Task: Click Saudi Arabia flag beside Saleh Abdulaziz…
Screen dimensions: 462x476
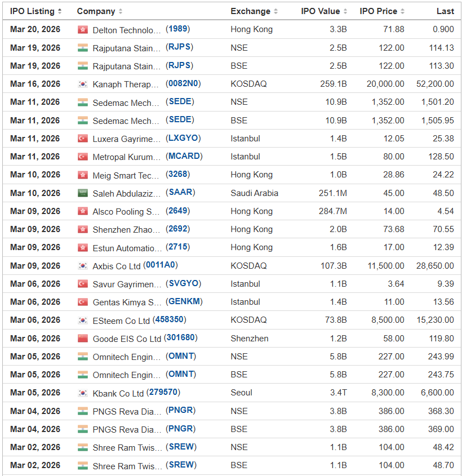Action: (83, 193)
